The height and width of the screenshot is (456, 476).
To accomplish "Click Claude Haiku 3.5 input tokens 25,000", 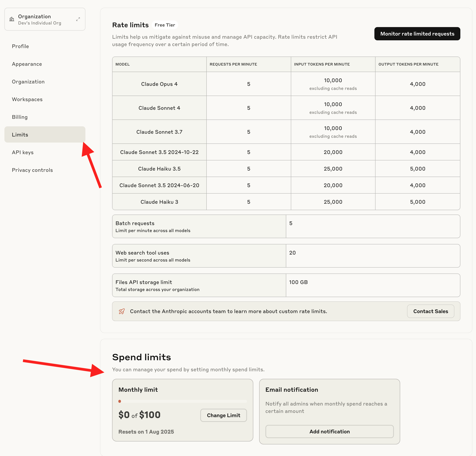I will [x=333, y=169].
